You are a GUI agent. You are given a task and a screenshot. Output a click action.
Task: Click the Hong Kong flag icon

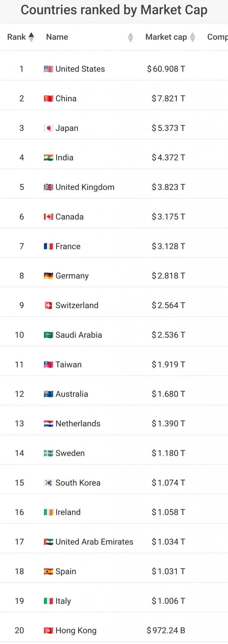click(48, 630)
